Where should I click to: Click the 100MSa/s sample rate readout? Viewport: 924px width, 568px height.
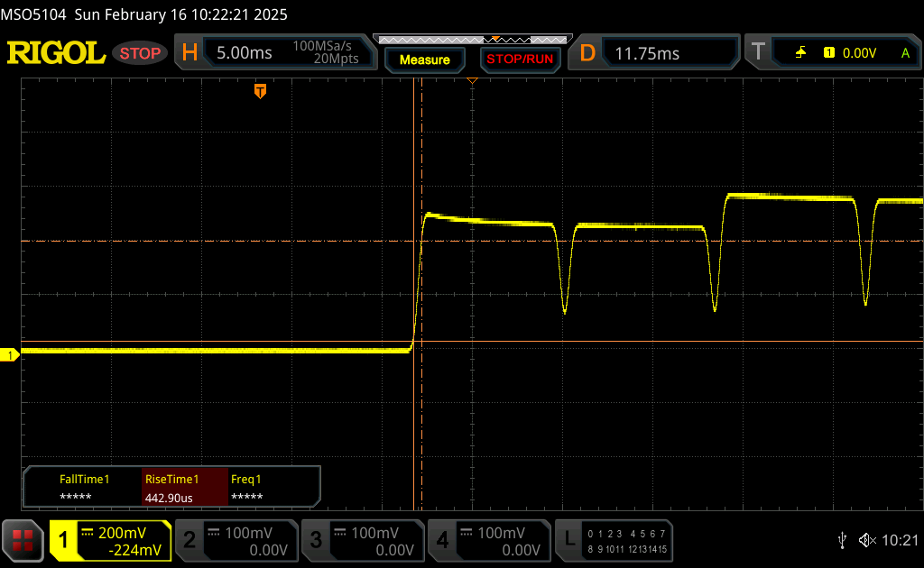tap(322, 46)
